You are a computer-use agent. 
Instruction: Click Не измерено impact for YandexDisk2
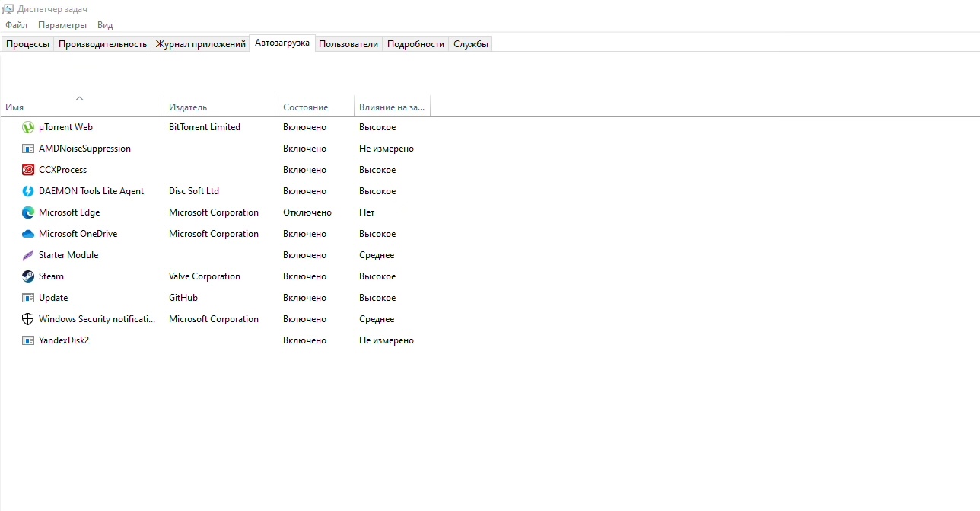tap(387, 340)
